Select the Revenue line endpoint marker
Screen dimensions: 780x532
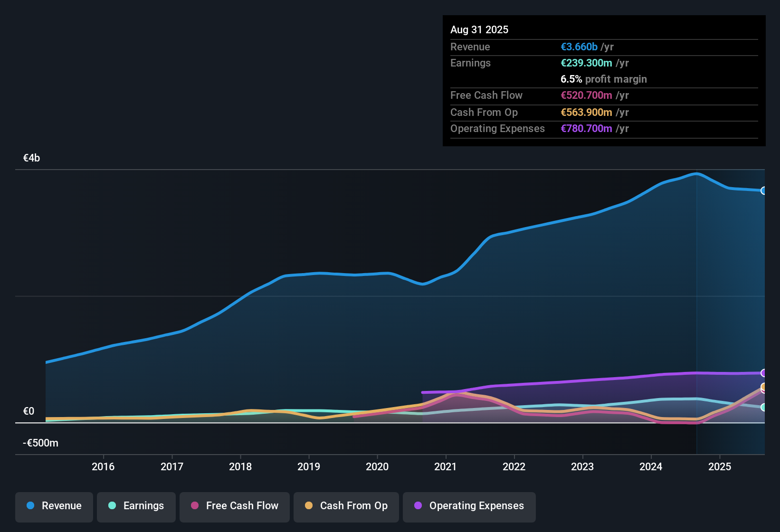[x=764, y=190]
